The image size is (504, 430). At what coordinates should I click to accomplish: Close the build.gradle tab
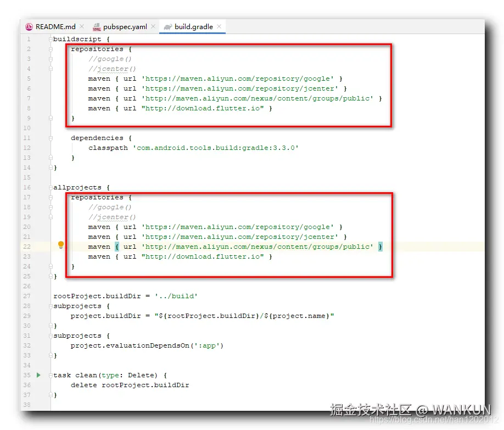[x=219, y=26]
